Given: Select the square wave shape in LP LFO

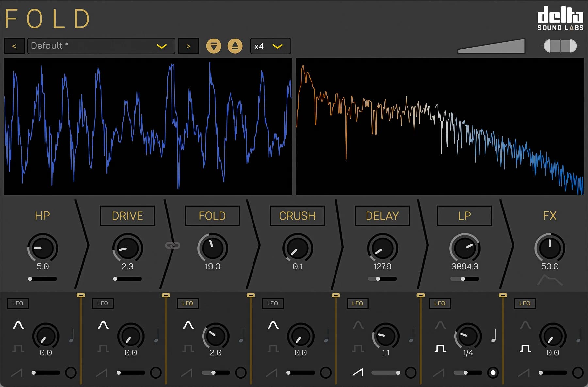Looking at the screenshot, I should 440,348.
